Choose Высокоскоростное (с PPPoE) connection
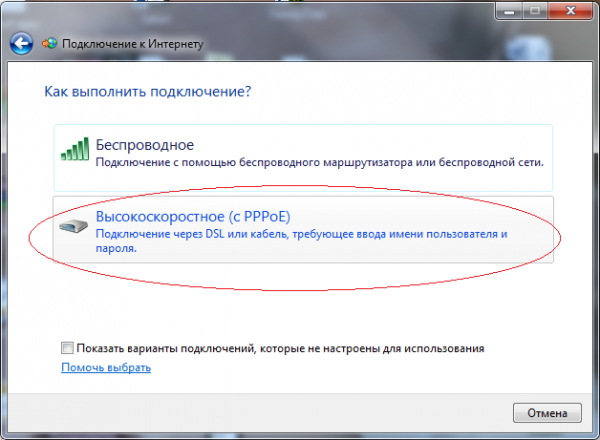Viewport: 600px width, 440px height. (x=303, y=230)
